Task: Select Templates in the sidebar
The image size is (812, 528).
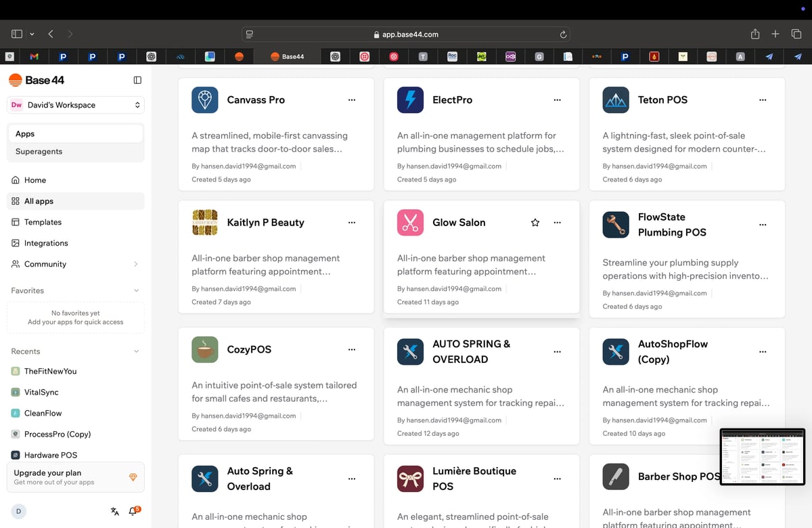Action: 44,222
